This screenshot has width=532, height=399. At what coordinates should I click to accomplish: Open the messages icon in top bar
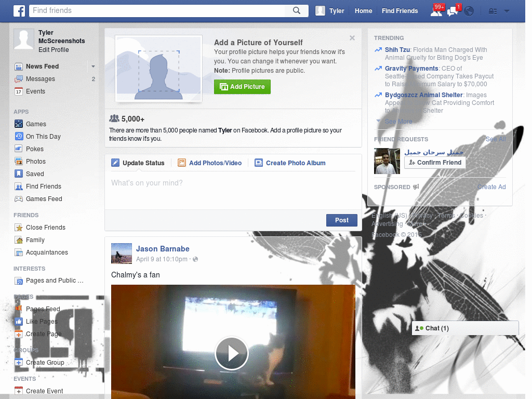click(453, 11)
